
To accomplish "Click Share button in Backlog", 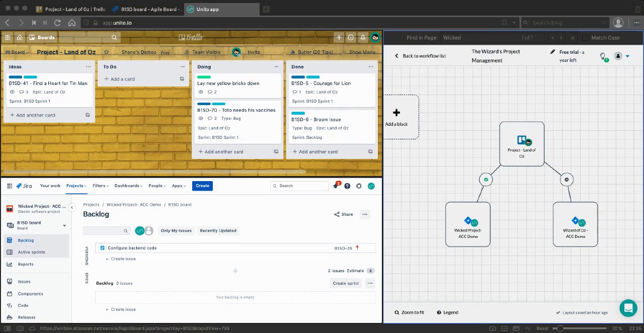I will pos(344,214).
